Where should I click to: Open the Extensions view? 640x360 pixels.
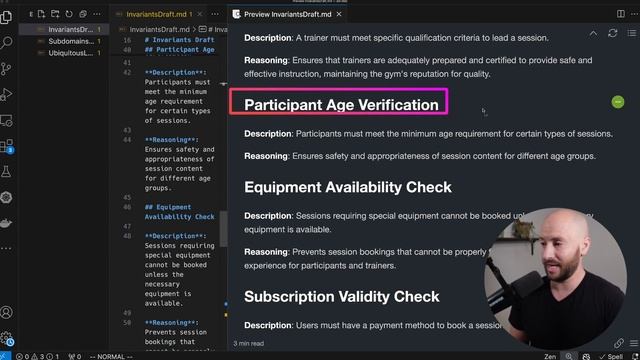click(7, 146)
